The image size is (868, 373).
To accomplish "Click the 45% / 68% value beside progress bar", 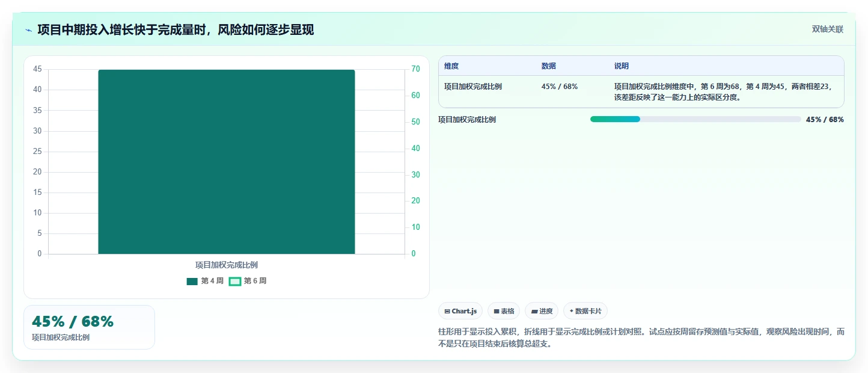I will (x=825, y=120).
